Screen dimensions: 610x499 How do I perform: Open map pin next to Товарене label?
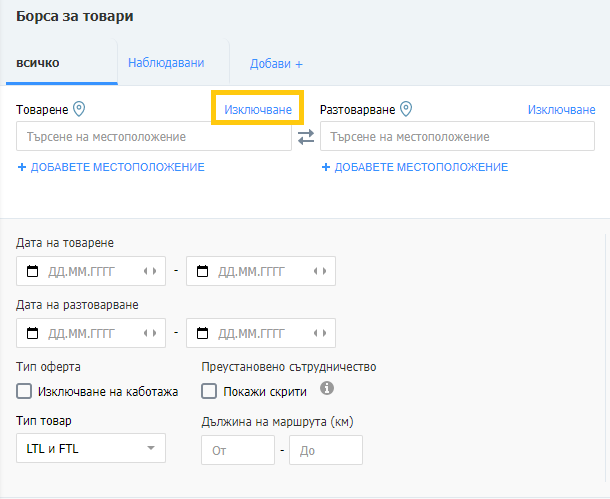[79, 109]
